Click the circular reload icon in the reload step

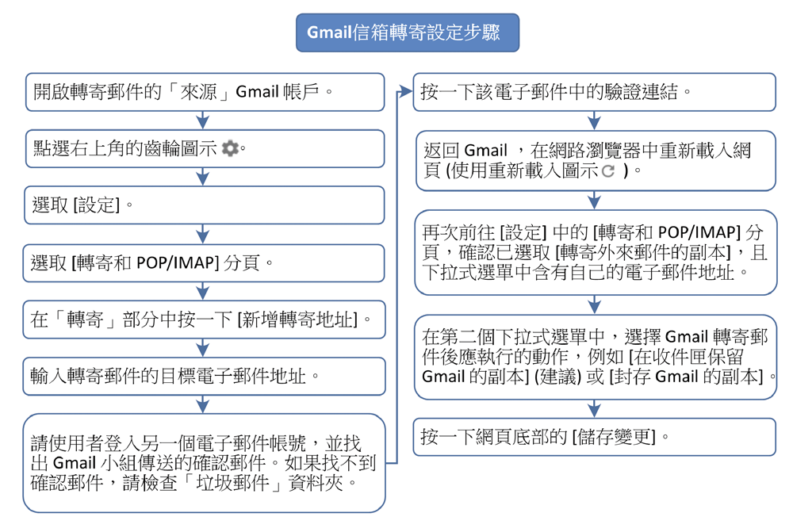pyautogui.click(x=608, y=171)
